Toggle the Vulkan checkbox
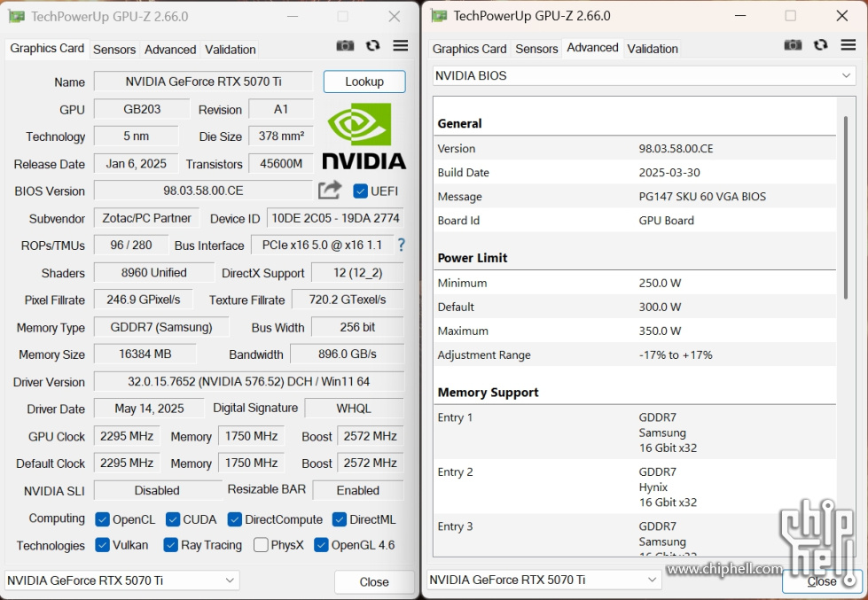 coord(102,545)
